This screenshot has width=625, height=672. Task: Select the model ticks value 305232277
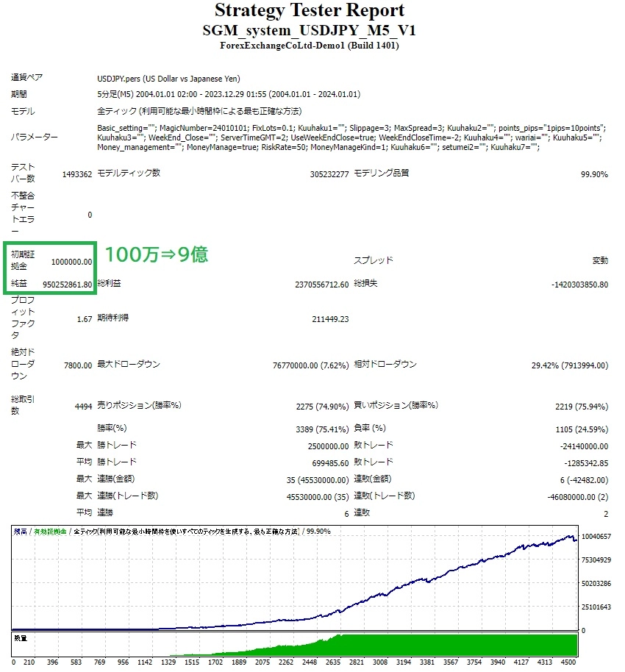tap(329, 174)
